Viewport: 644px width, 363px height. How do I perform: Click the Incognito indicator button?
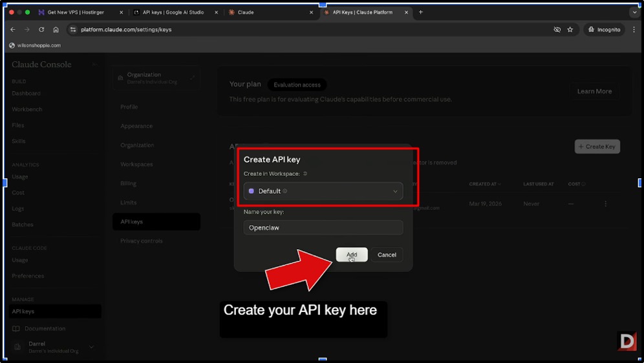604,30
